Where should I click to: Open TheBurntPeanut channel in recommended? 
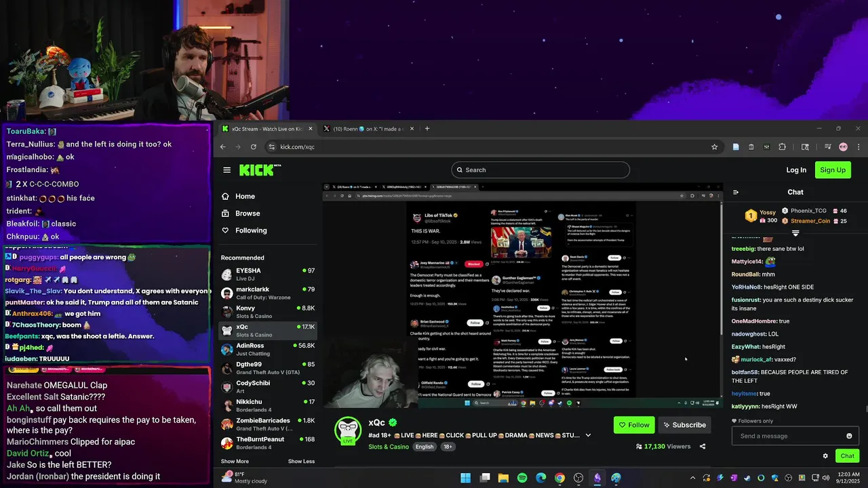pos(268,443)
